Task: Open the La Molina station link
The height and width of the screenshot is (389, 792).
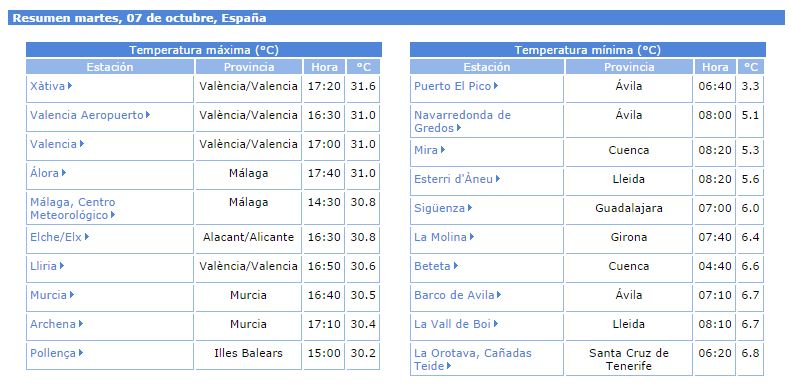Action: pyautogui.click(x=440, y=237)
